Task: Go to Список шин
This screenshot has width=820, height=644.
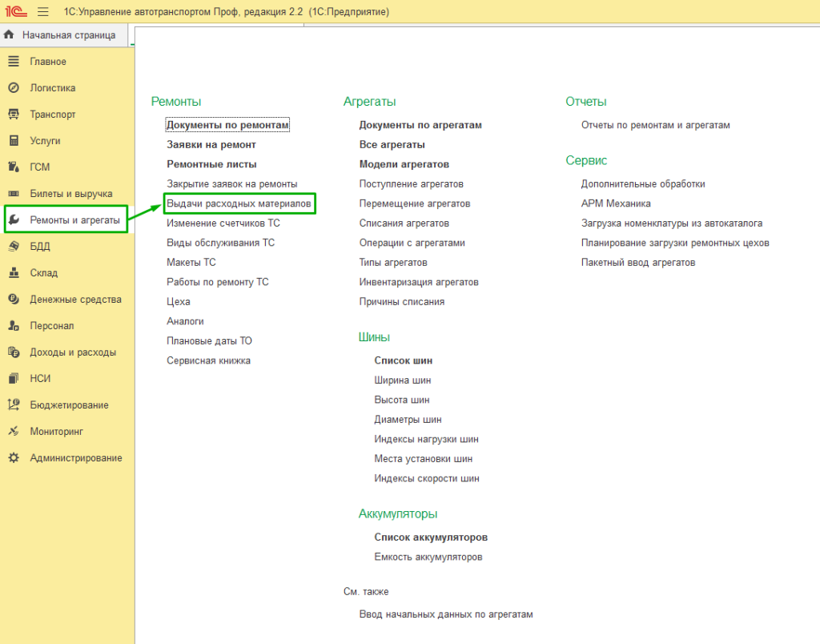Action: pos(403,360)
